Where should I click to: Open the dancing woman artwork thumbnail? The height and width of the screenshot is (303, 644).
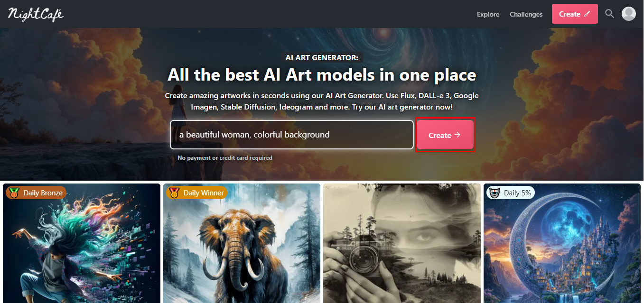[82, 243]
